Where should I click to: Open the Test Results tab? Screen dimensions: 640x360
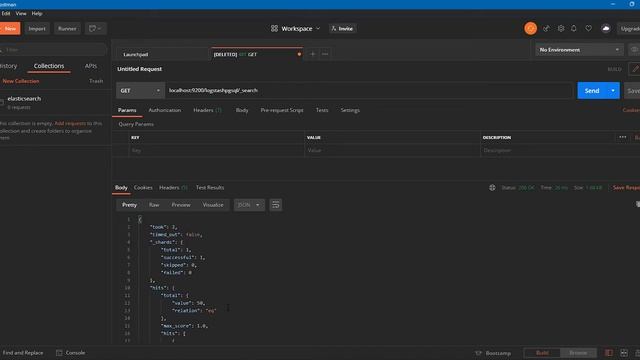pos(210,188)
